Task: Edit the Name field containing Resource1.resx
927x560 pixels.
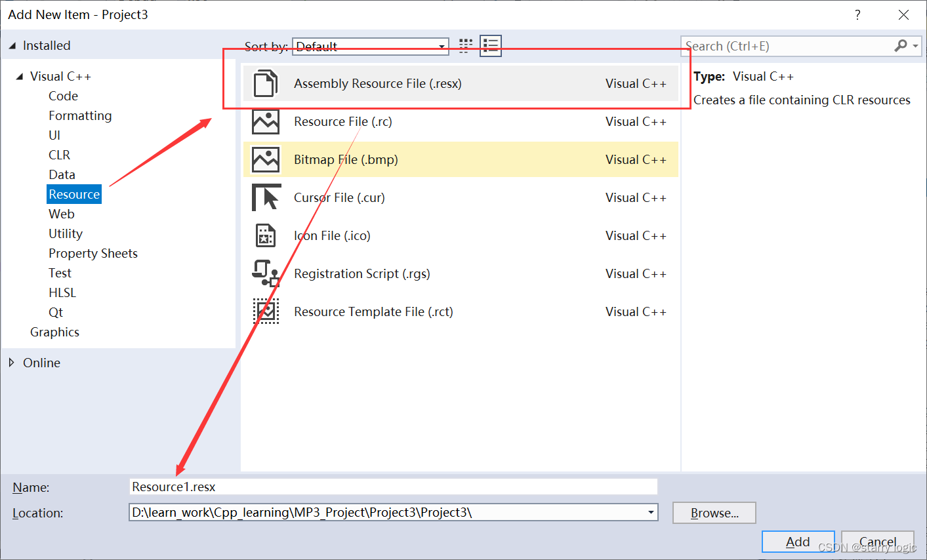Action: [x=394, y=487]
